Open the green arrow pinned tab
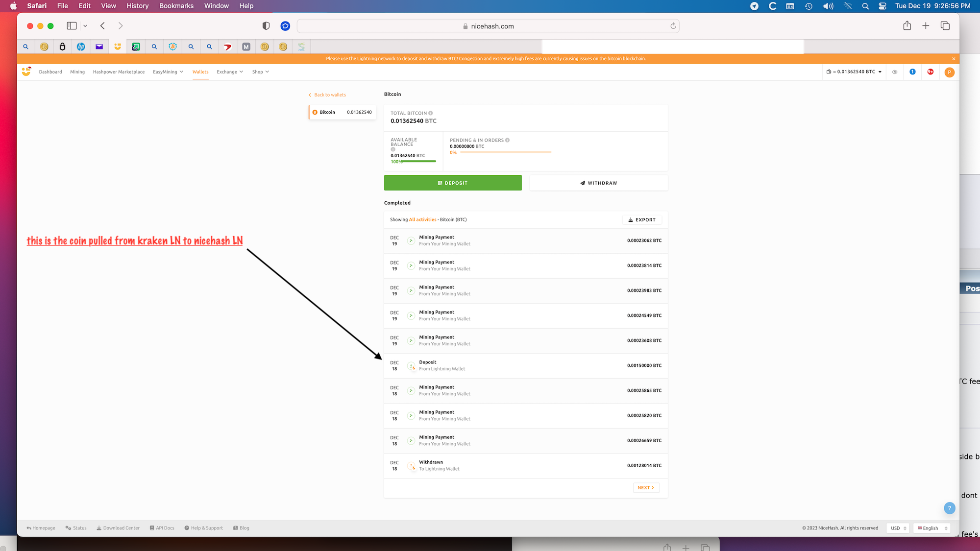 136,47
